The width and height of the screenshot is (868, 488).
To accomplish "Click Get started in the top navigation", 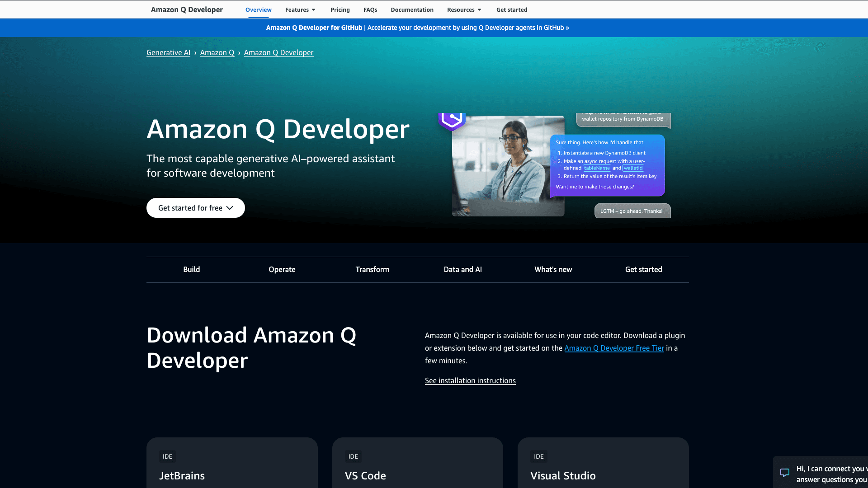I will pyautogui.click(x=511, y=10).
